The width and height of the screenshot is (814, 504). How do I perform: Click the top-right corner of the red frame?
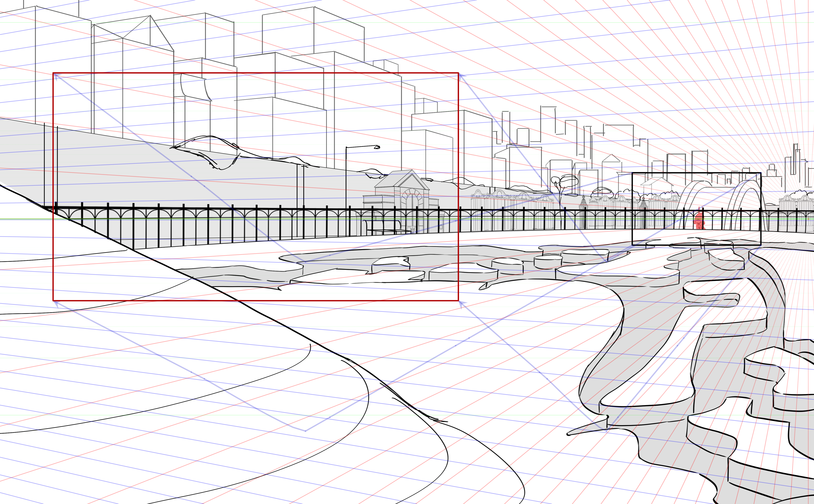tap(459, 73)
